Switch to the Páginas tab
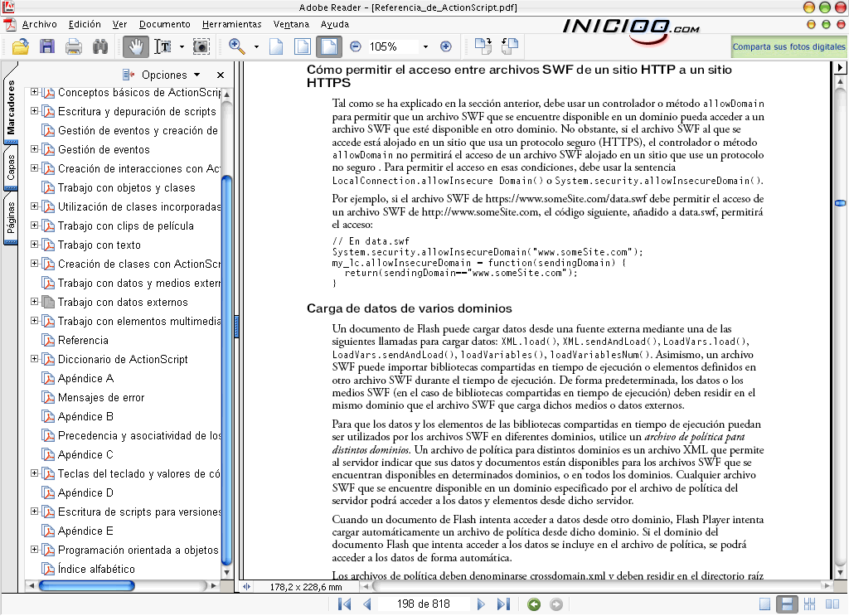 tap(11, 217)
